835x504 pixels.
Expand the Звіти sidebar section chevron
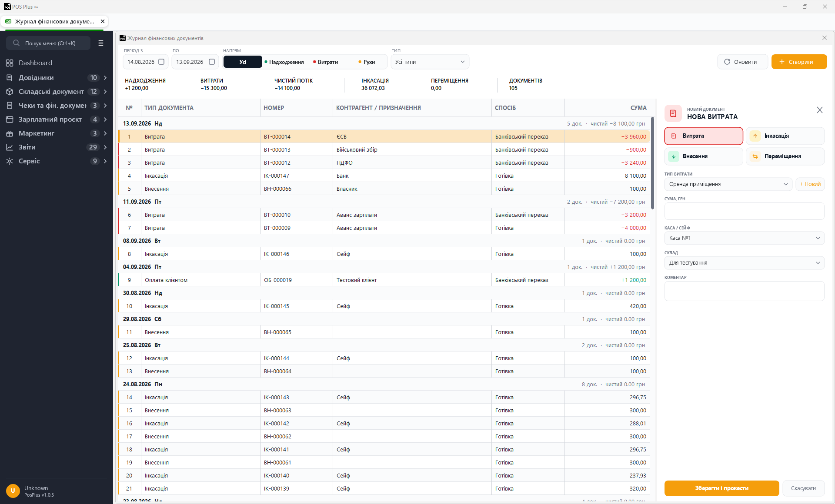tap(105, 147)
